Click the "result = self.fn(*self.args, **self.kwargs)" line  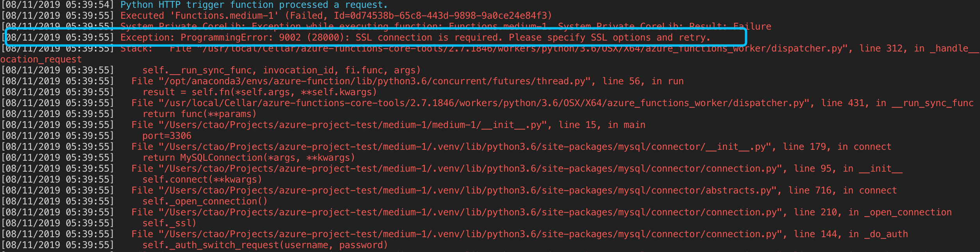[x=259, y=92]
